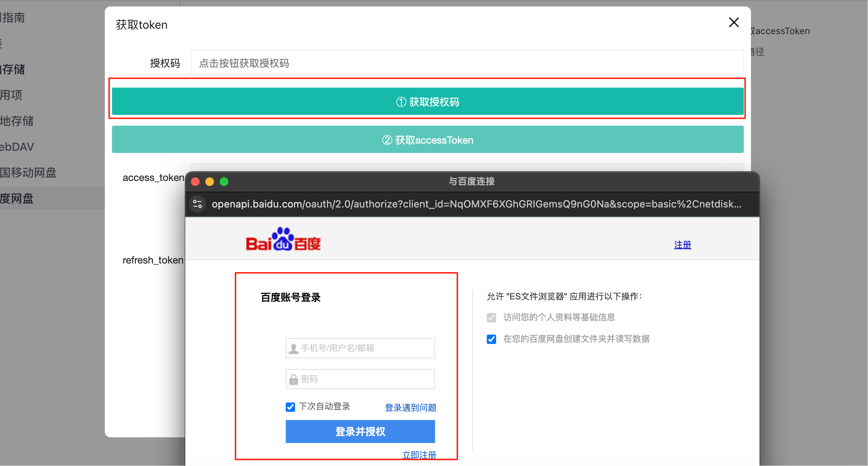The width and height of the screenshot is (868, 466).
Task: Close the 获取token dialog with the X
Action: coord(734,23)
